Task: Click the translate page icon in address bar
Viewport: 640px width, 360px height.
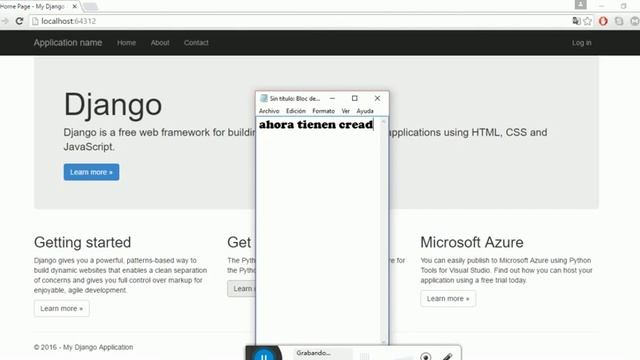Action: (576, 21)
